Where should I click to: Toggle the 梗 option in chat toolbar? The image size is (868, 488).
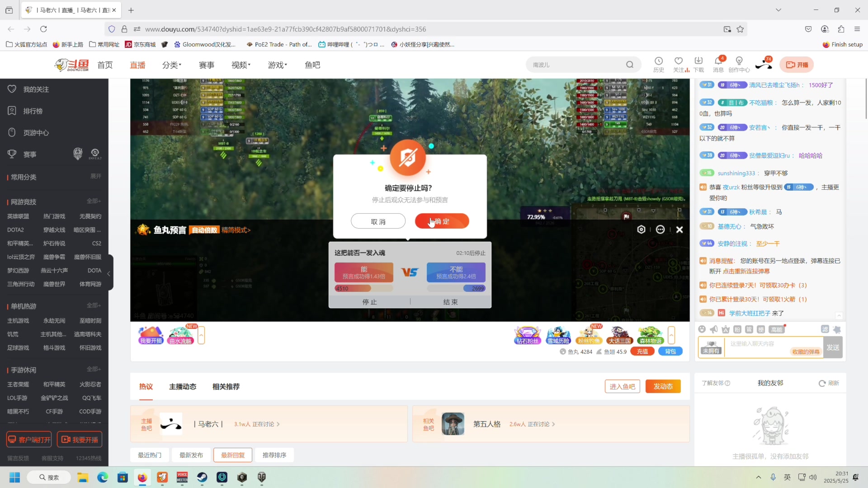[x=761, y=329]
